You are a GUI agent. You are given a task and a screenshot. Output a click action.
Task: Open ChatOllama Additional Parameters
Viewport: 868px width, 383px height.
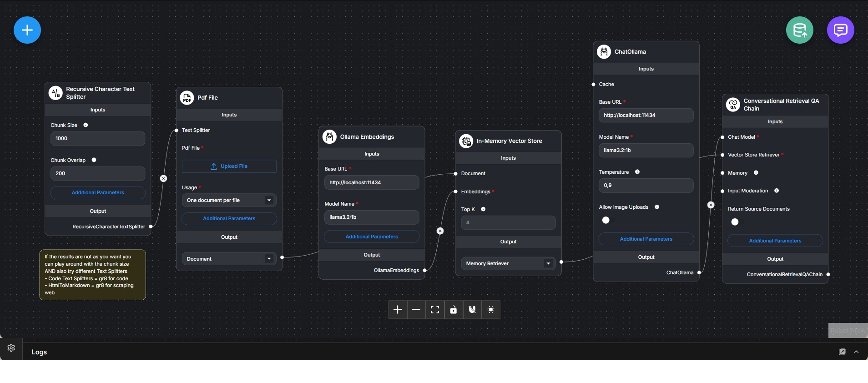646,239
